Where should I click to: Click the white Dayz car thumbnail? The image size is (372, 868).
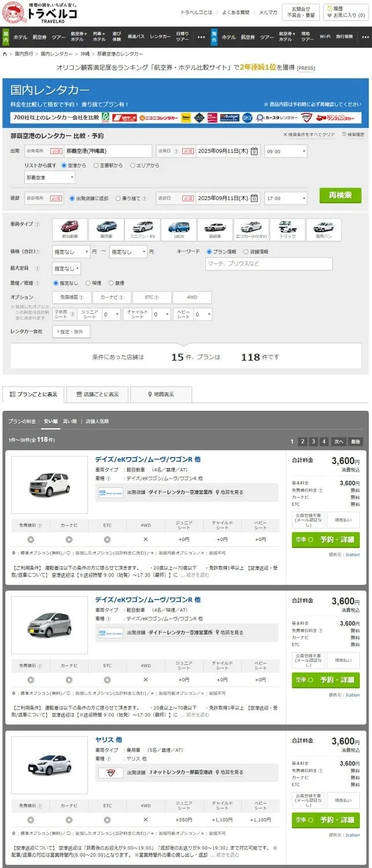pyautogui.click(x=49, y=485)
